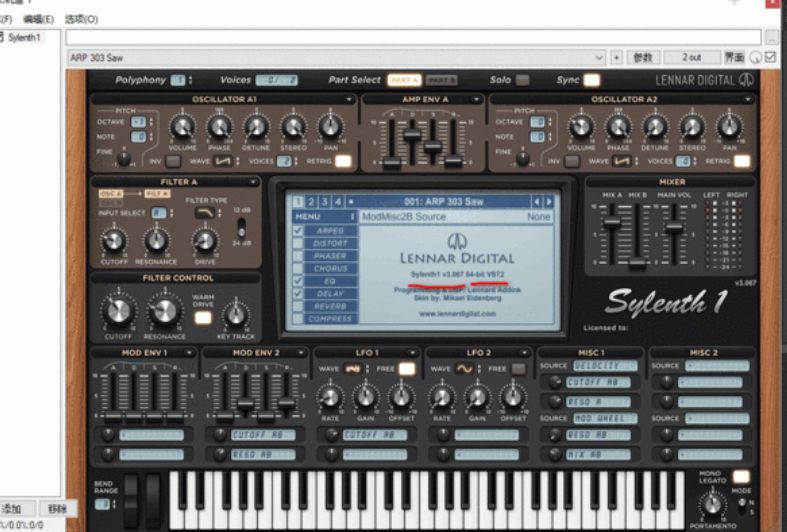Toggle EQ effect checkbox

(298, 281)
